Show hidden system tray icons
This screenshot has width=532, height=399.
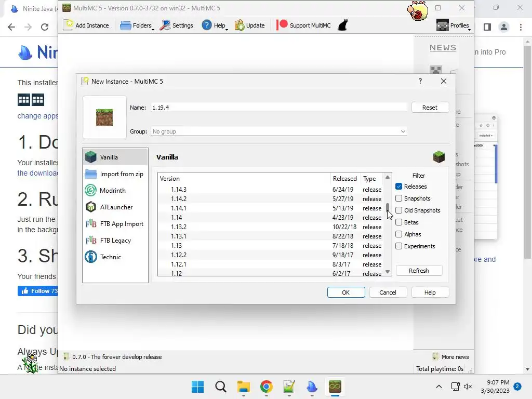438,387
